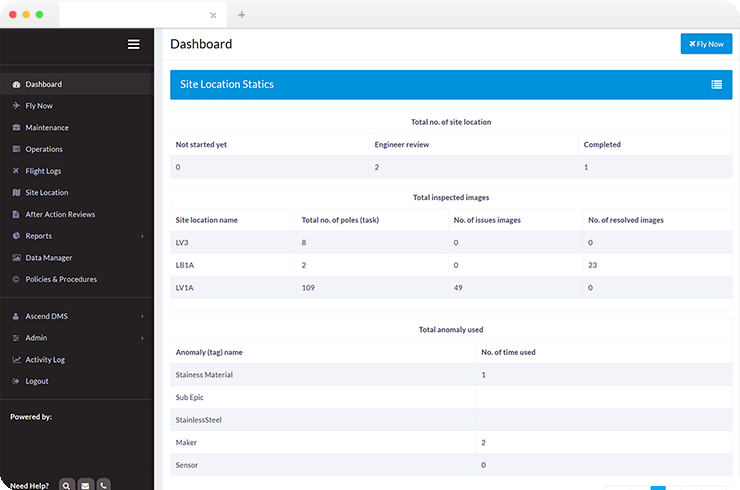Navigate to Site Location
The width and height of the screenshot is (740, 490).
77,193
